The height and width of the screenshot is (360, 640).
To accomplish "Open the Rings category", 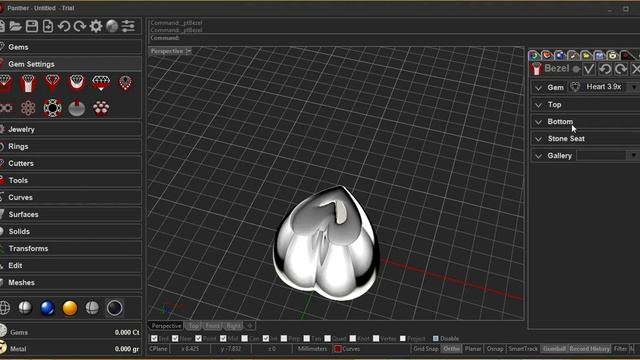I will [x=71, y=146].
